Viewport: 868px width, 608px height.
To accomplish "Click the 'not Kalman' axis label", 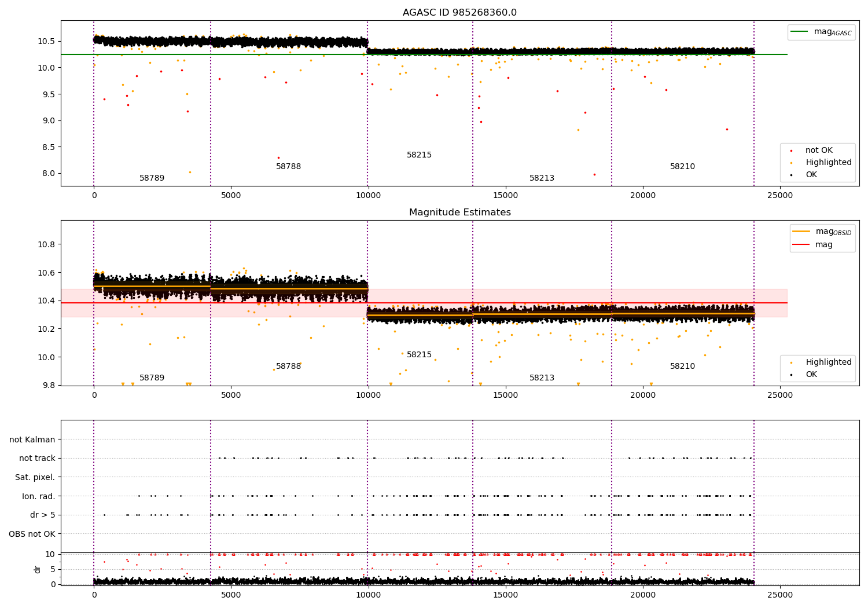I will (x=32, y=439).
